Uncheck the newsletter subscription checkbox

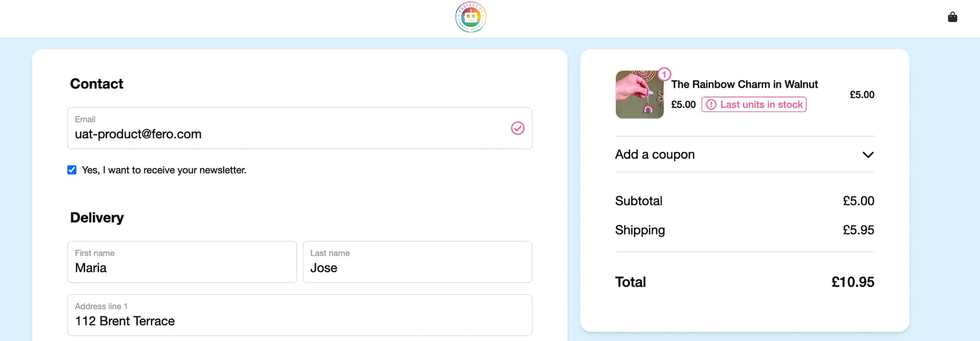tap(72, 170)
